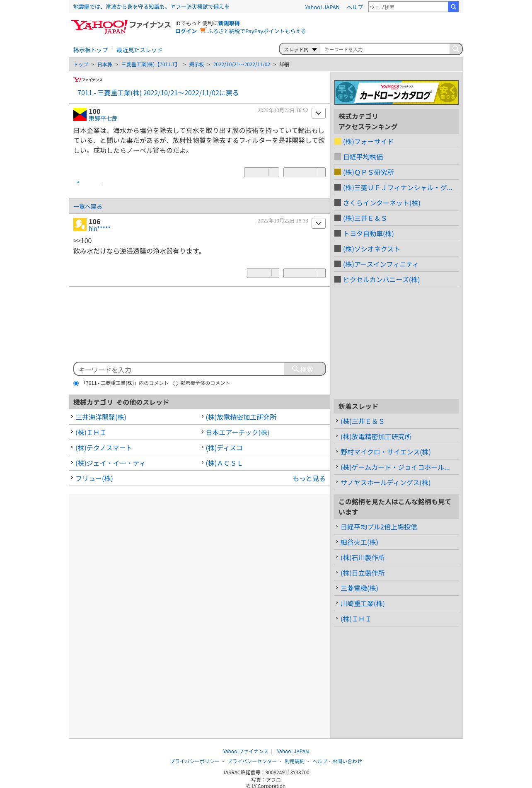Open さくらインターネット(株) ranking entry
Screen dimensions: 532x788
coord(382,203)
